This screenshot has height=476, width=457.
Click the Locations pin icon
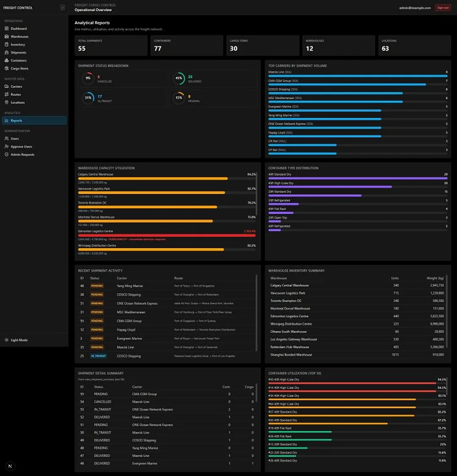tap(7, 102)
